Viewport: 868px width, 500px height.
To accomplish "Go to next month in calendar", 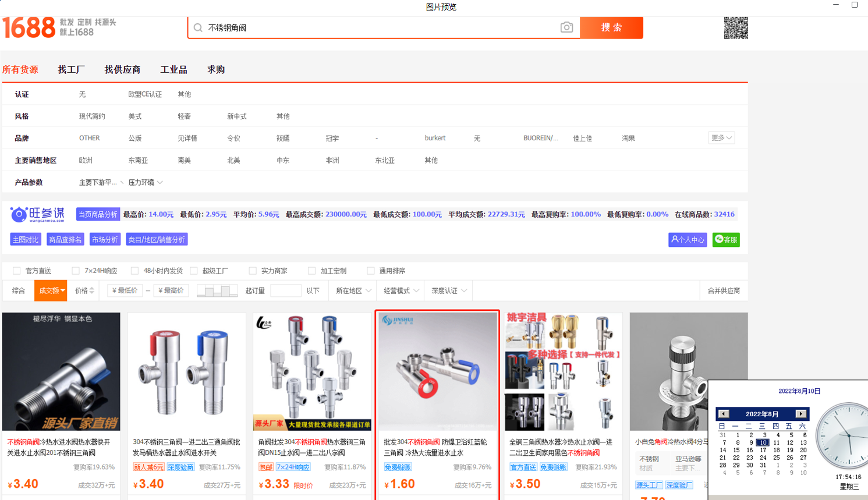I will pyautogui.click(x=800, y=414).
